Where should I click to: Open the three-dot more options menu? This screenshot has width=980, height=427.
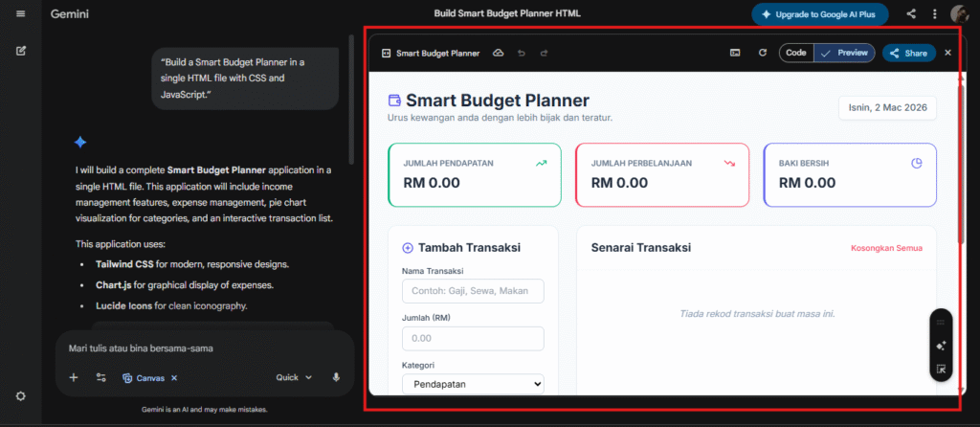(x=934, y=14)
